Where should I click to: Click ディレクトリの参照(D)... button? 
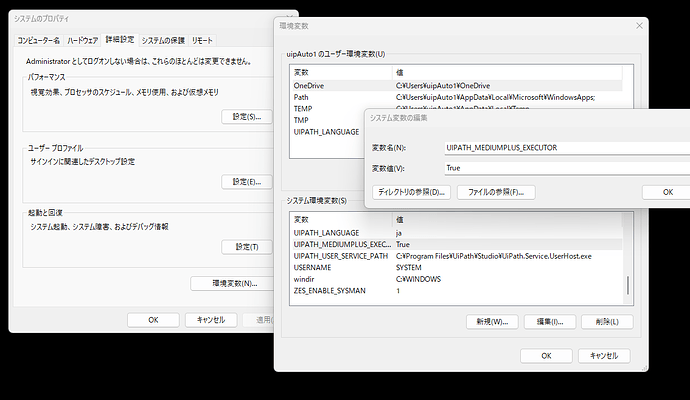(x=411, y=192)
